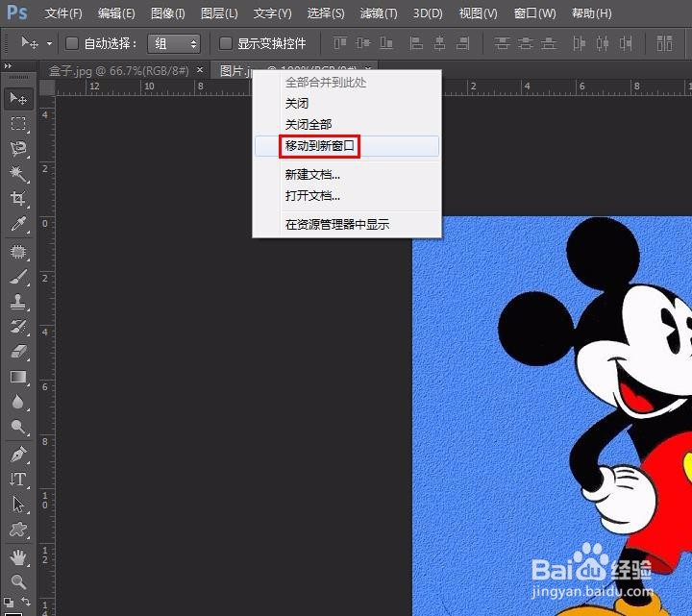Click align left edges icon
692x616 pixels.
point(416,43)
